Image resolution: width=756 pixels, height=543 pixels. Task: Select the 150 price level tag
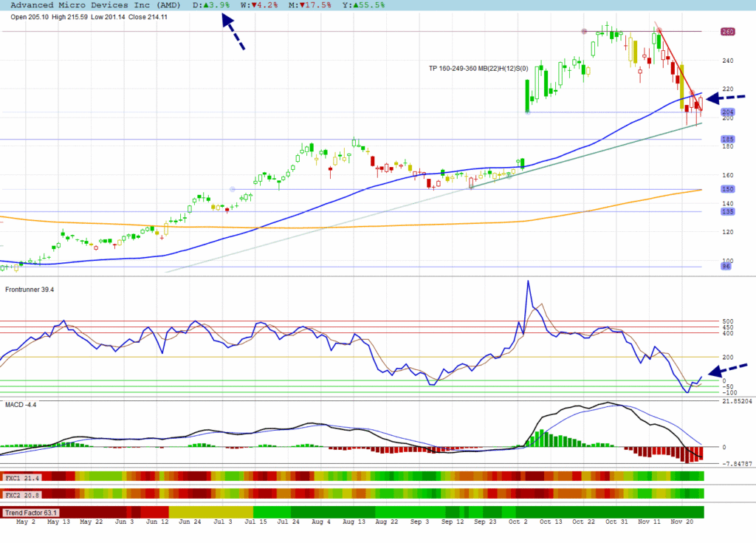pos(727,189)
